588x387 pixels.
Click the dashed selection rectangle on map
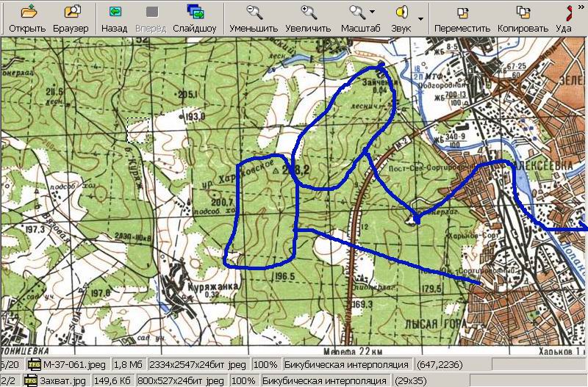pyautogui.click(x=137, y=130)
